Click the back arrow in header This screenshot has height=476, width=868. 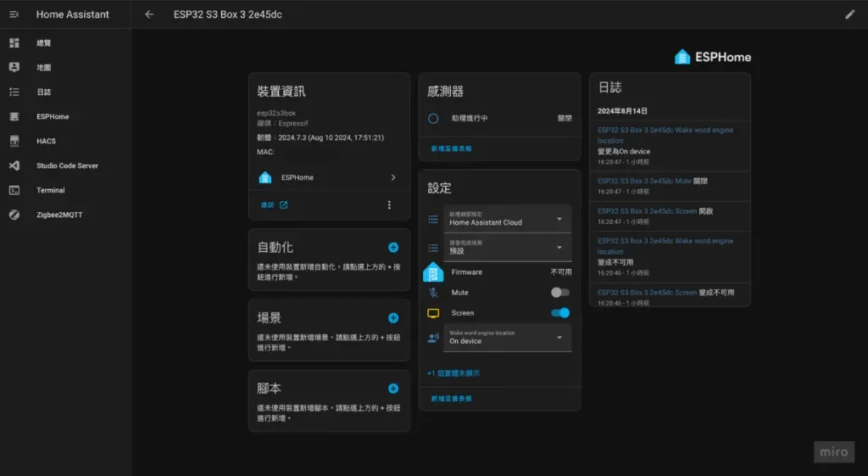coord(149,14)
